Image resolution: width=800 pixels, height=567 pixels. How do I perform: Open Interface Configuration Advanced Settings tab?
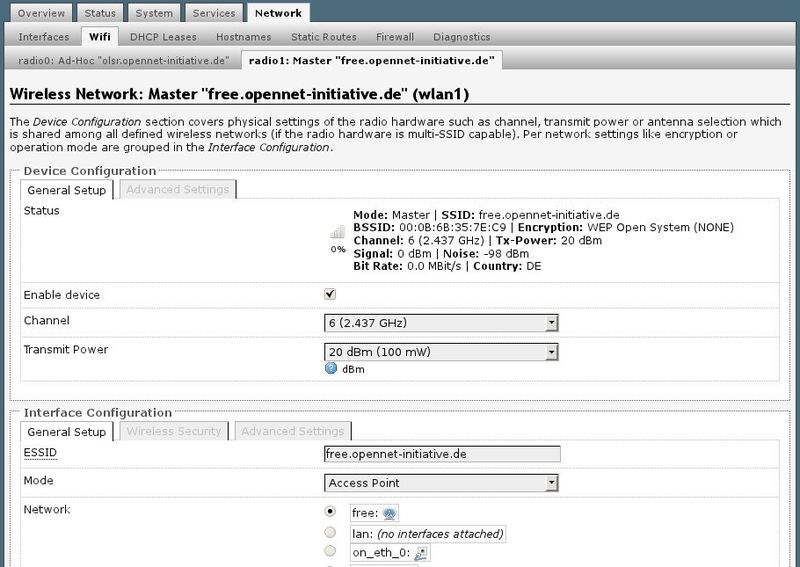293,431
